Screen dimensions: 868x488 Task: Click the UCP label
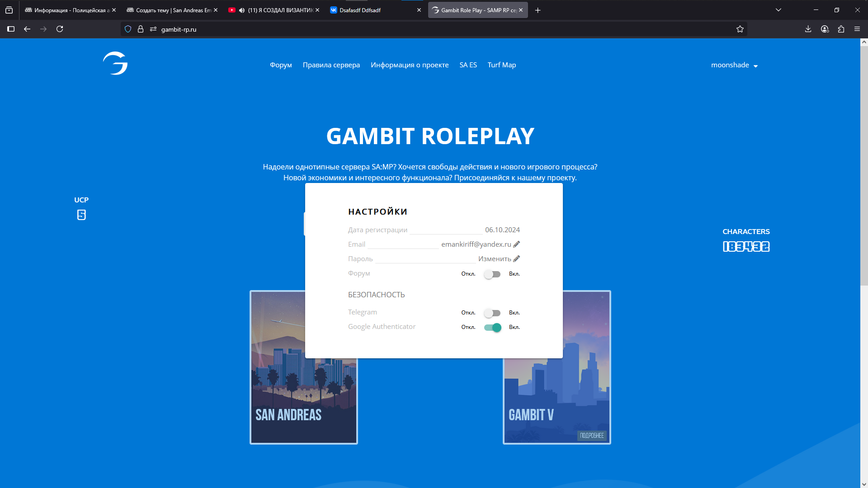click(81, 200)
